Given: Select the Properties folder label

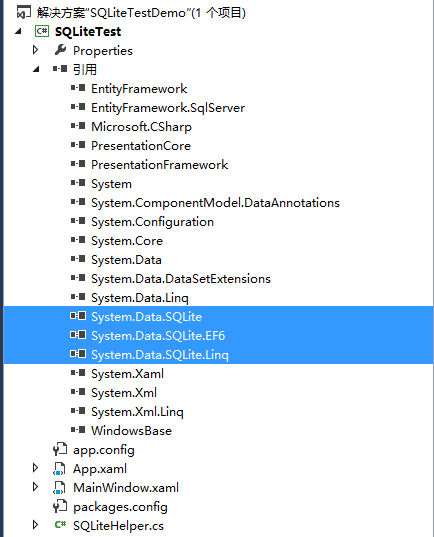Looking at the screenshot, I should tap(103, 51).
